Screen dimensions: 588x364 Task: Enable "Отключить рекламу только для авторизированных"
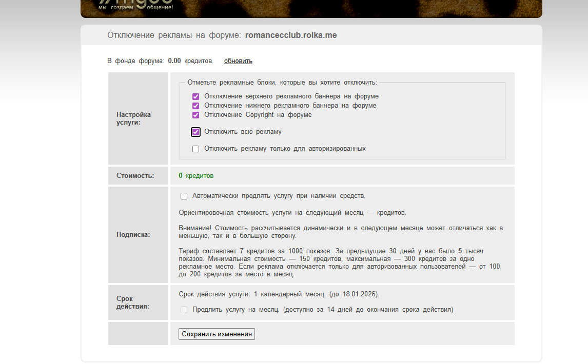(x=195, y=149)
